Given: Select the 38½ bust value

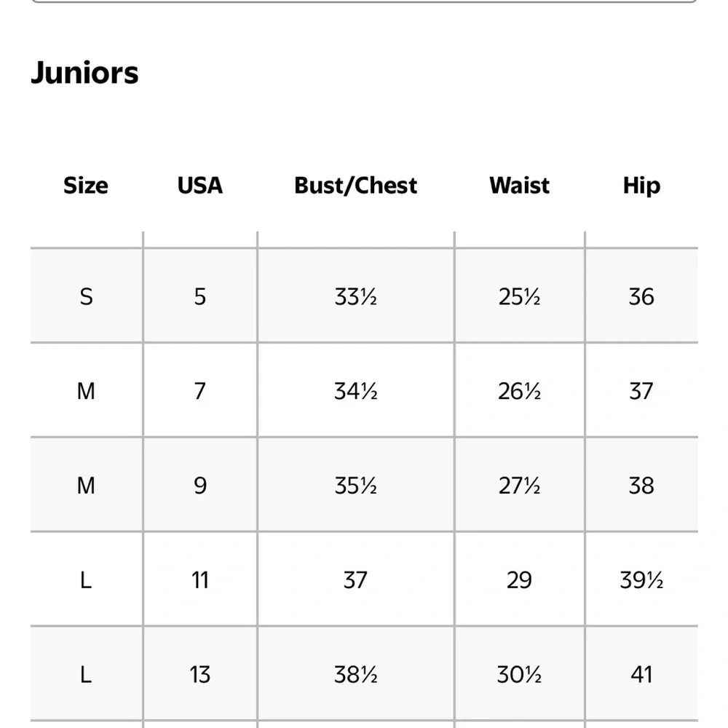Looking at the screenshot, I should [x=356, y=675].
